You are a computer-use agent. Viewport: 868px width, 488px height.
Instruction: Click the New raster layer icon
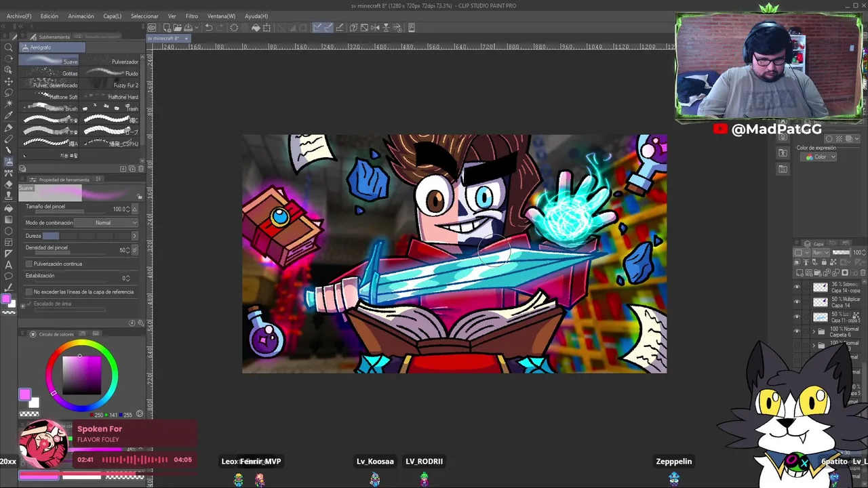pyautogui.click(x=799, y=272)
